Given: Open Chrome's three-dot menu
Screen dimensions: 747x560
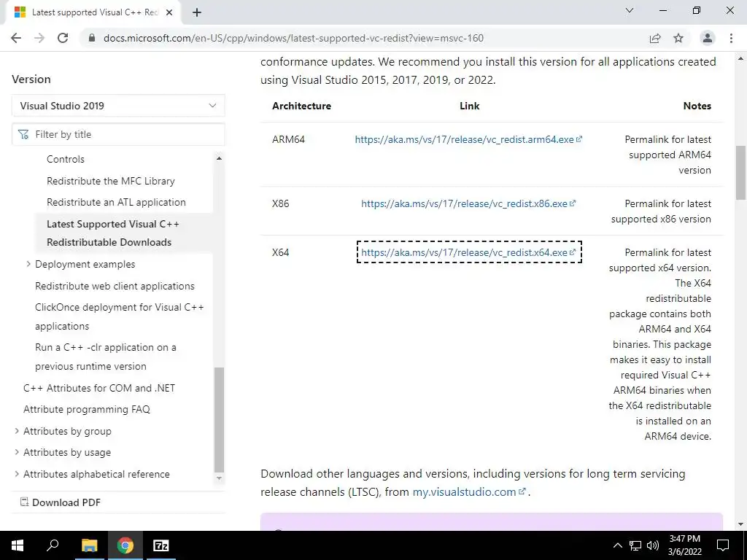Looking at the screenshot, I should coord(731,38).
